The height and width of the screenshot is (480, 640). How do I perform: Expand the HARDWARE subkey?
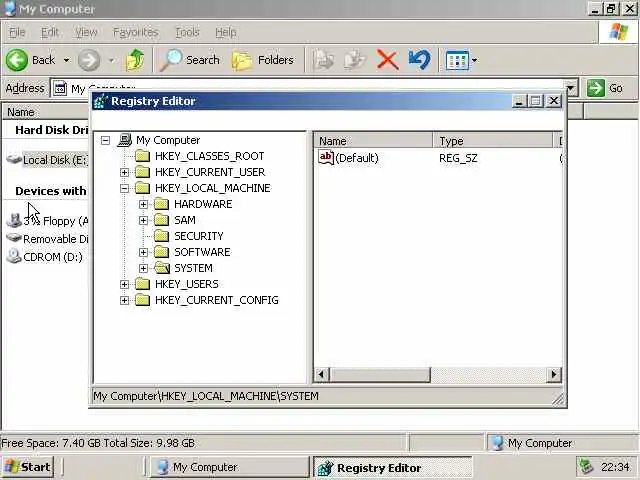(x=143, y=204)
